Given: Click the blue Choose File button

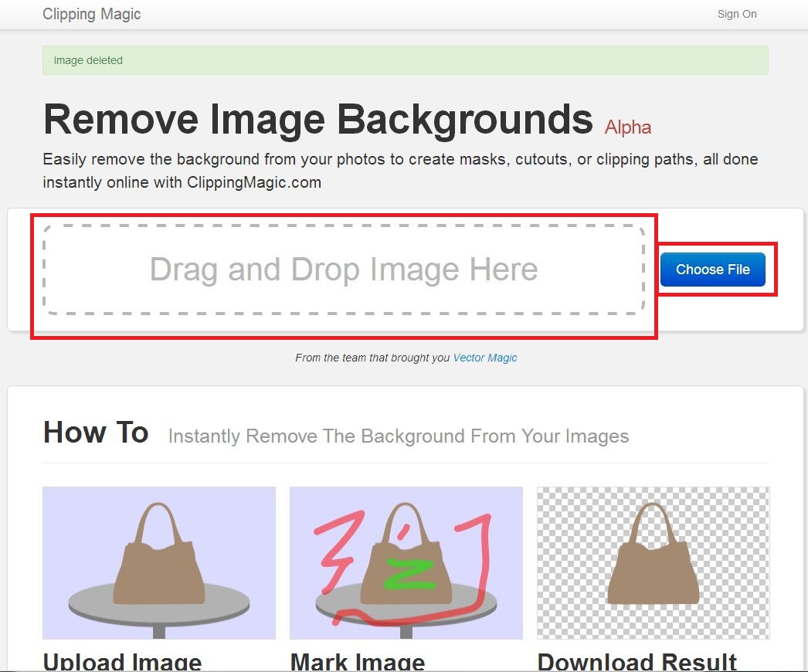Looking at the screenshot, I should [x=713, y=269].
